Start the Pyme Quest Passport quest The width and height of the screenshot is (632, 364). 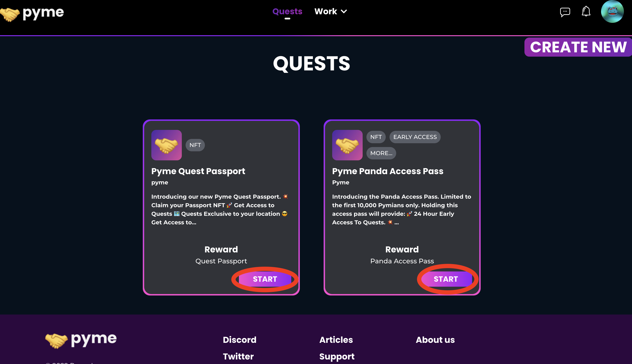click(x=265, y=279)
